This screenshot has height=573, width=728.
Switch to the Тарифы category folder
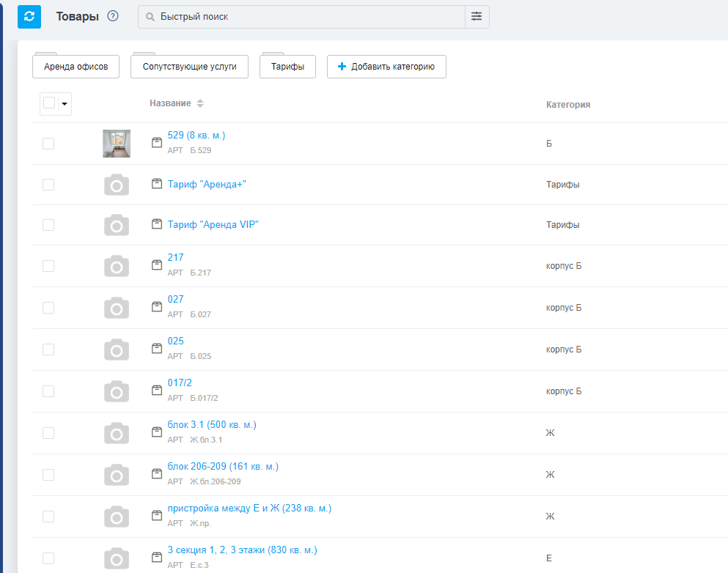click(x=287, y=67)
